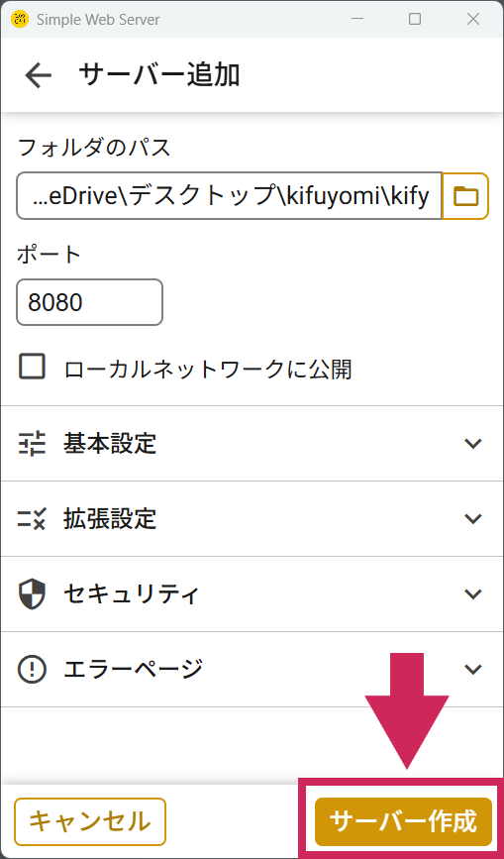
Task: Click the ポート 8080 field
Action: coord(90,302)
